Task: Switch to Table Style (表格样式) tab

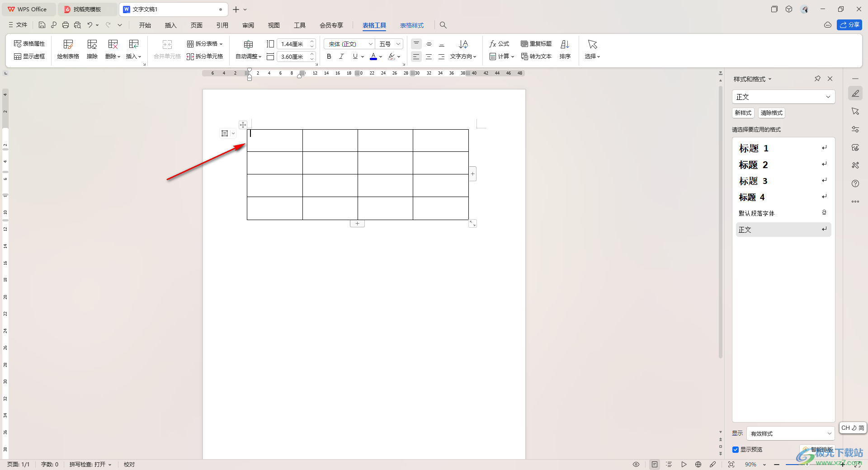Action: 412,25
